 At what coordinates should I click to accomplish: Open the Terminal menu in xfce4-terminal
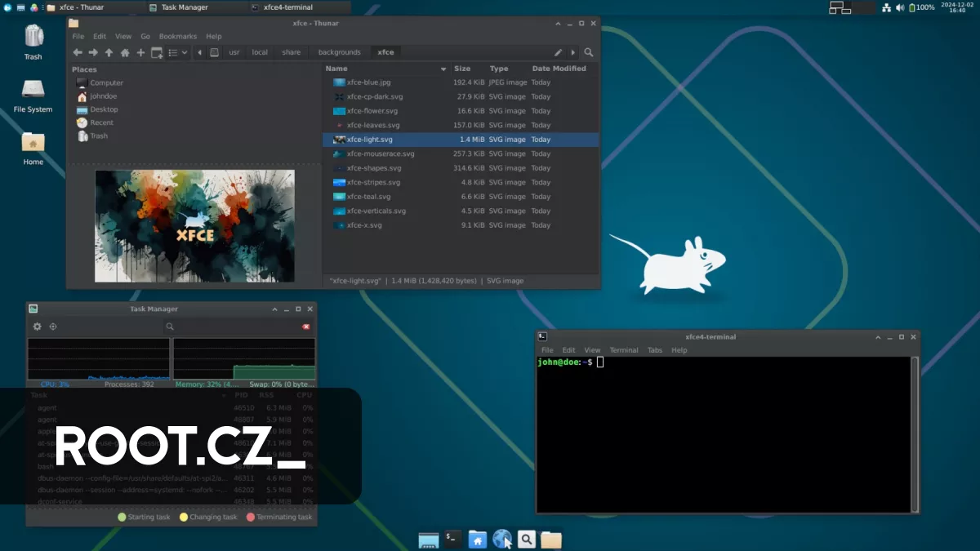(x=624, y=349)
